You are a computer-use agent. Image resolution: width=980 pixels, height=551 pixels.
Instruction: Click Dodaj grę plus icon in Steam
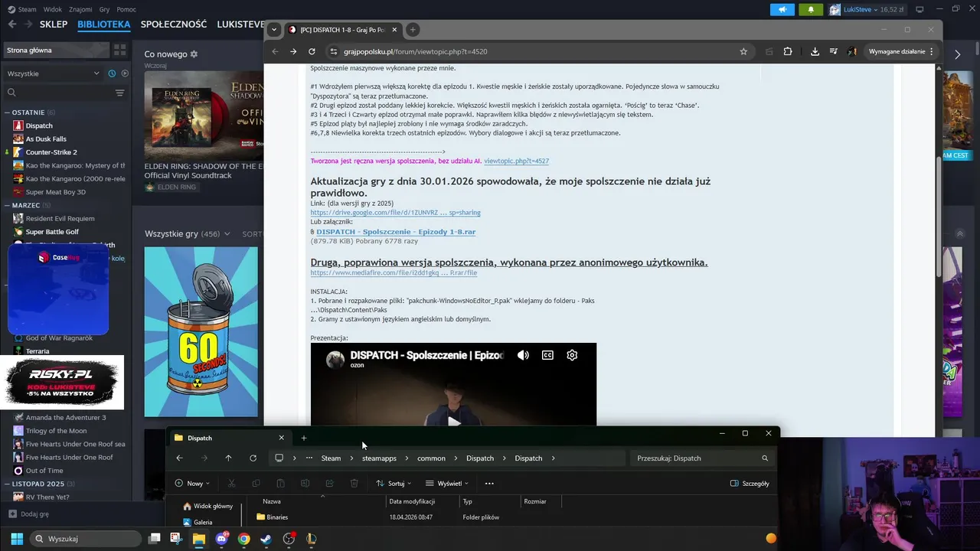(12, 514)
